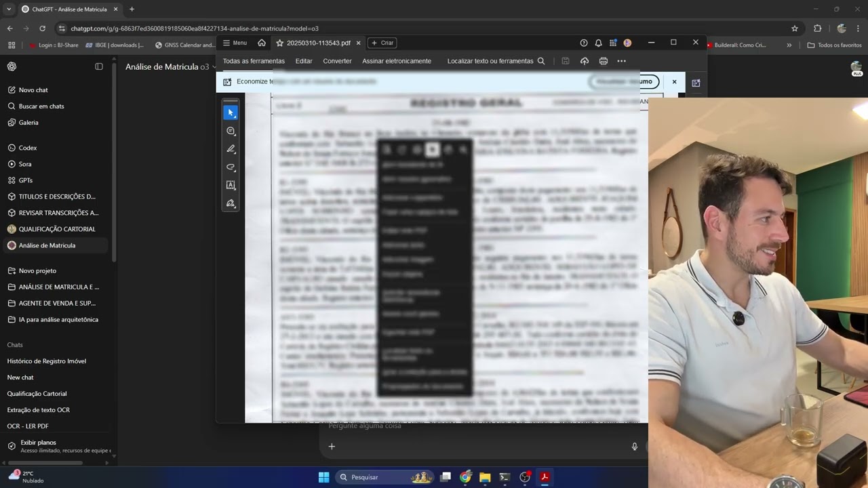Click Exibir planos

(57, 446)
